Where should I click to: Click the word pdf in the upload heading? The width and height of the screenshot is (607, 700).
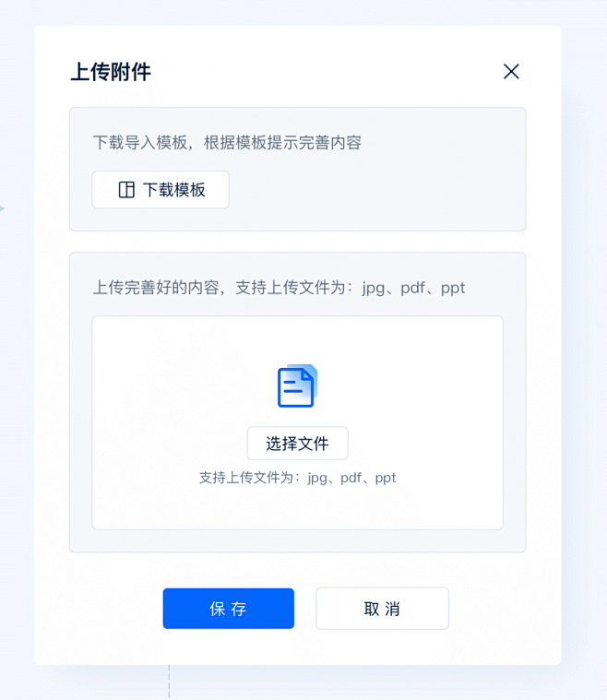(412, 289)
